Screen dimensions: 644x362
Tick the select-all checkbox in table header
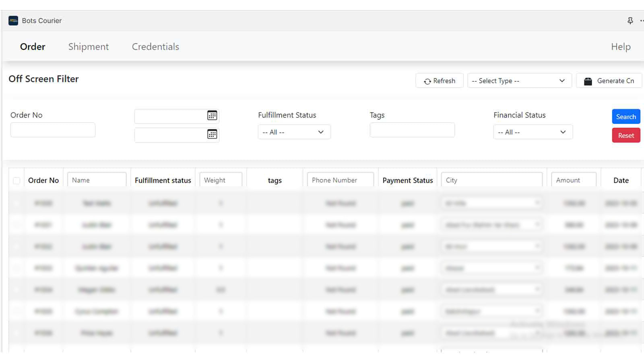coord(17,181)
